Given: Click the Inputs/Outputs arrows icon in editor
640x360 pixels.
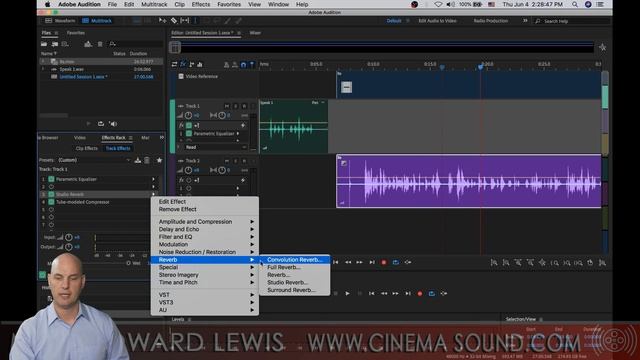Looking at the screenshot, I should pos(174,64).
